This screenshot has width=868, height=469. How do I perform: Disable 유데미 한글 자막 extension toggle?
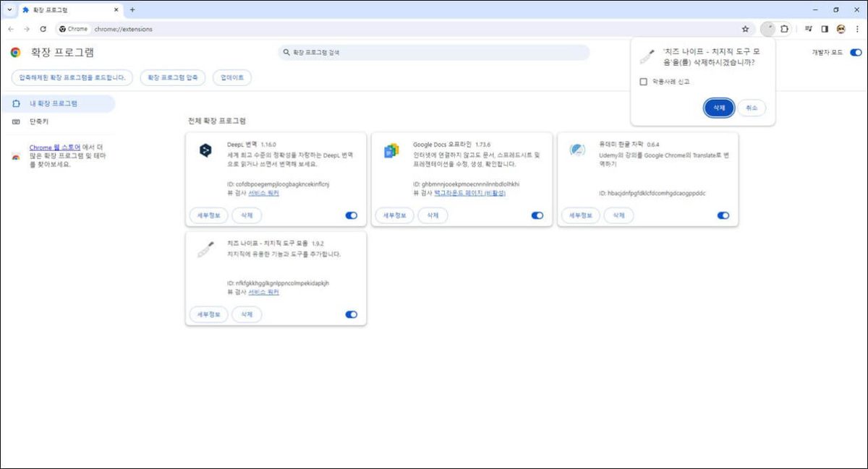pos(723,215)
